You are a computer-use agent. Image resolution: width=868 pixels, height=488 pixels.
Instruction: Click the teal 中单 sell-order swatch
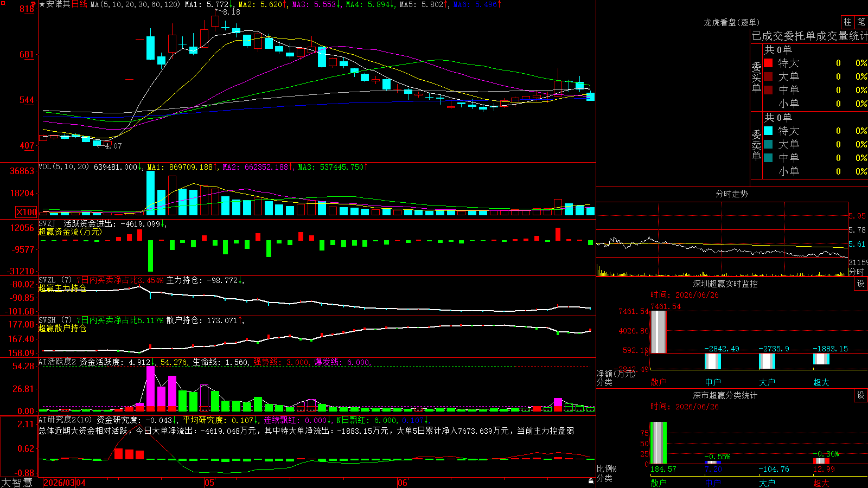click(768, 158)
